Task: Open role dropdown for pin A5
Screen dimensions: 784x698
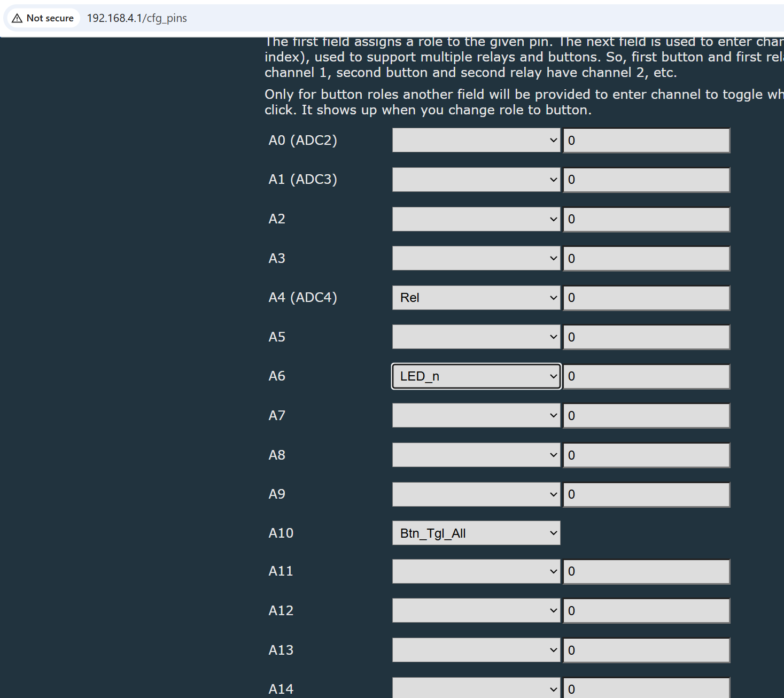Action: click(x=476, y=337)
